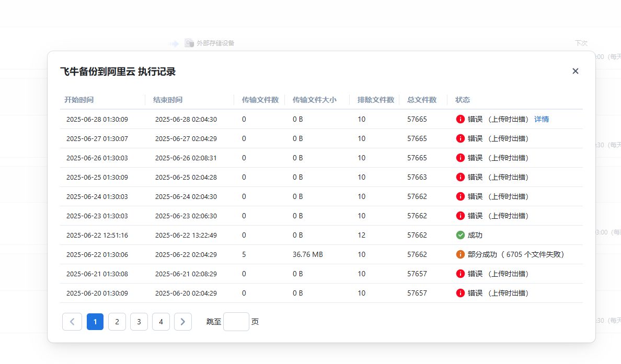Click 排除文件数 column header
The height and width of the screenshot is (364, 621).
pos(375,100)
